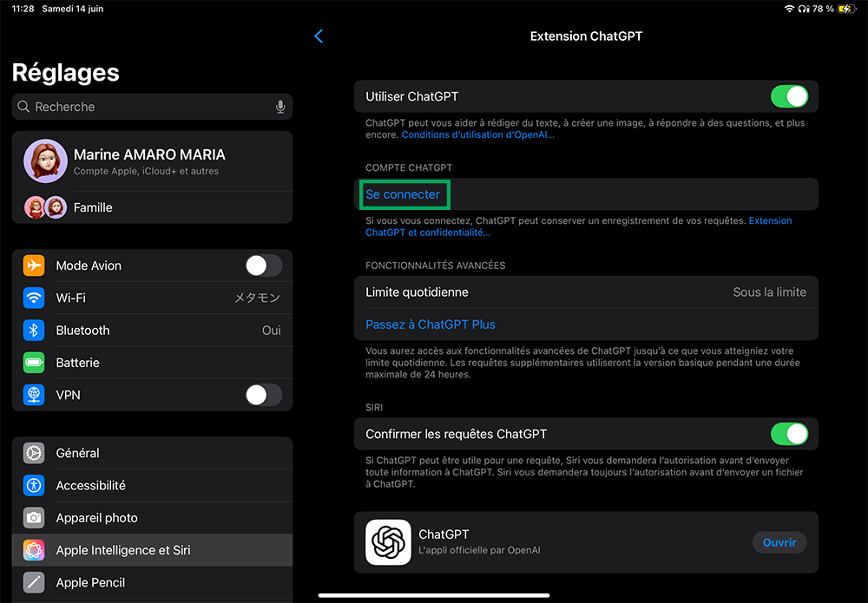Viewport: 868px width, 603px height.
Task: Turn on the VPN switch
Action: (x=263, y=395)
